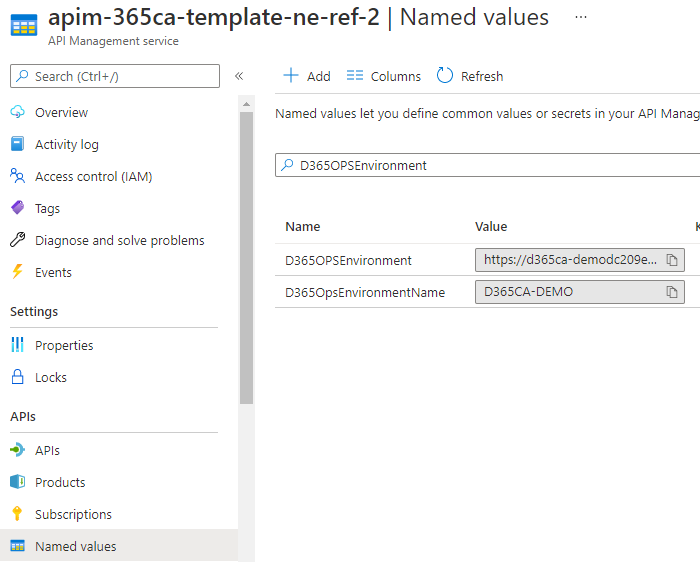The height and width of the screenshot is (562, 700).
Task: Collapse the sidebar with double chevron
Action: pos(239,76)
